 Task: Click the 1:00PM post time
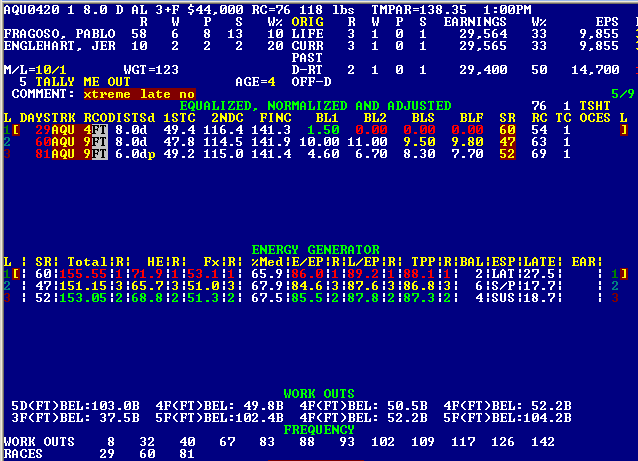(507, 10)
